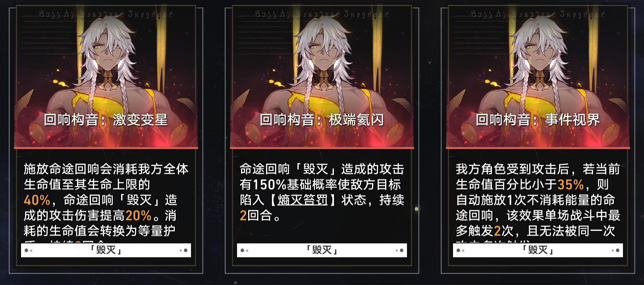Click right dot ornament on 极端氦闪 tag bar
The width and height of the screenshot is (644, 285).
pyautogui.click(x=399, y=251)
